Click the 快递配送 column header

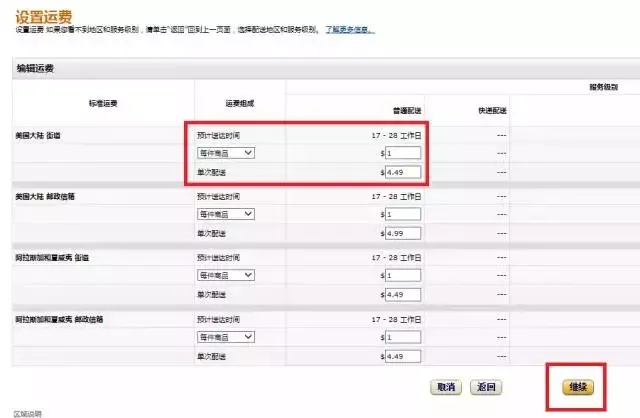(x=492, y=111)
